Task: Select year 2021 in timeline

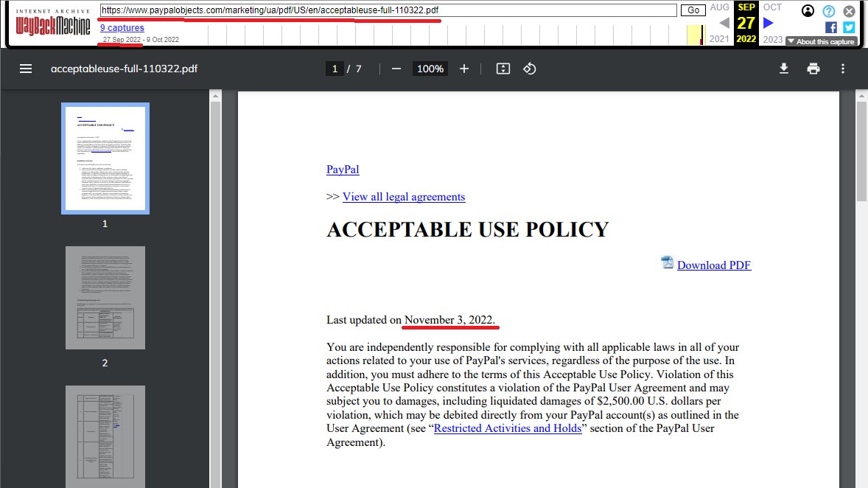Action: tap(719, 39)
